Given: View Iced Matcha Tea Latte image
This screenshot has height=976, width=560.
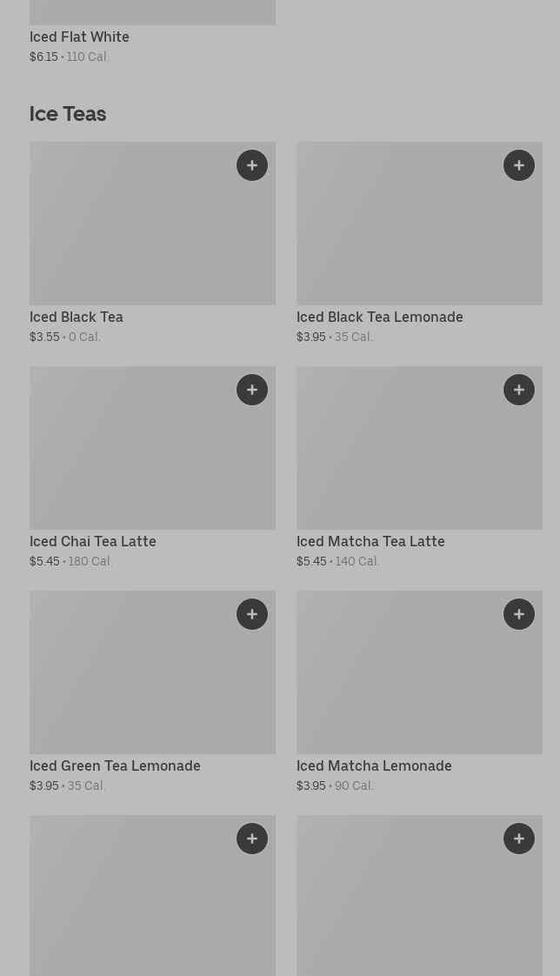Looking at the screenshot, I should (x=419, y=448).
